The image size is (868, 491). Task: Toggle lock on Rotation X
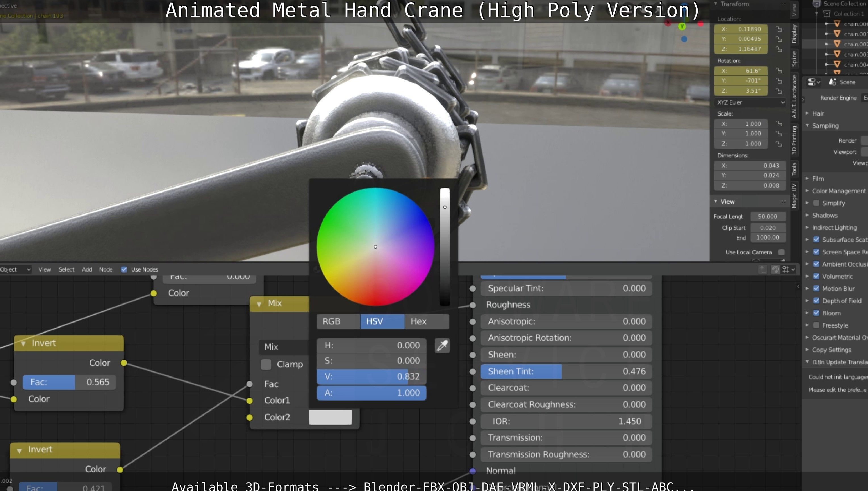[x=779, y=71]
